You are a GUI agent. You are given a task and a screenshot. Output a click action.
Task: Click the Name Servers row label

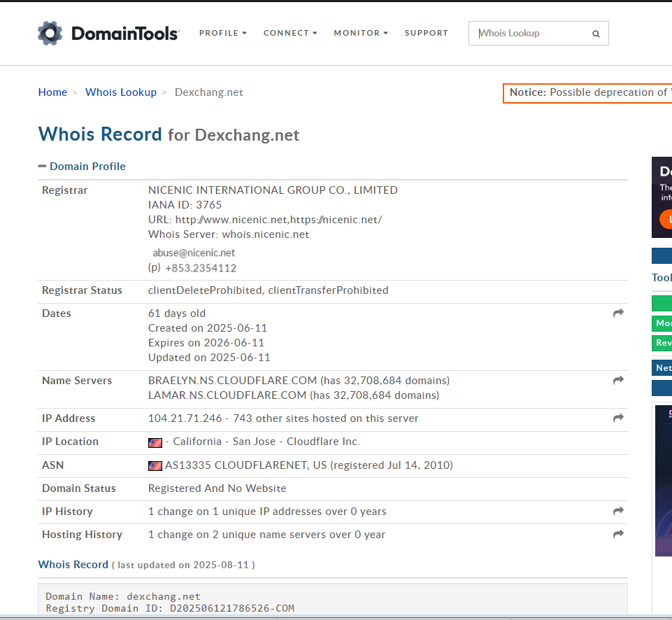coord(77,380)
